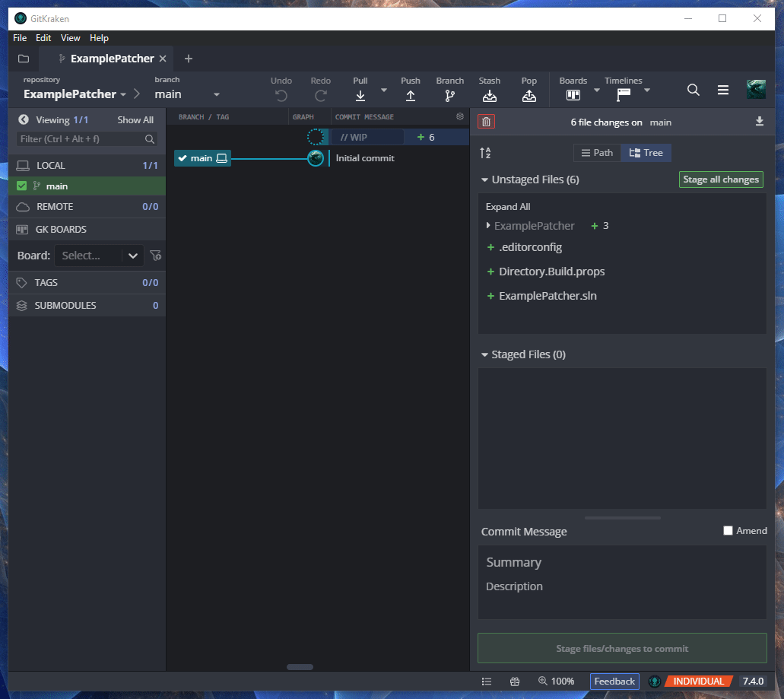Open the Timelines flag icon
Image resolution: width=784 pixels, height=699 pixels.
(623, 95)
